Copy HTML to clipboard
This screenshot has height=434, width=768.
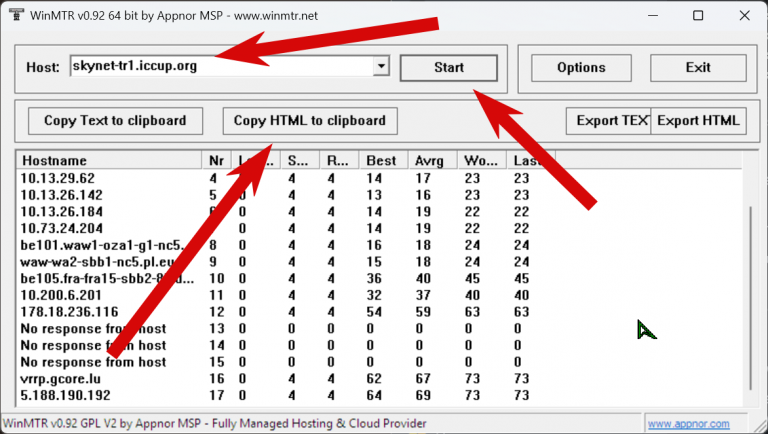coord(310,121)
